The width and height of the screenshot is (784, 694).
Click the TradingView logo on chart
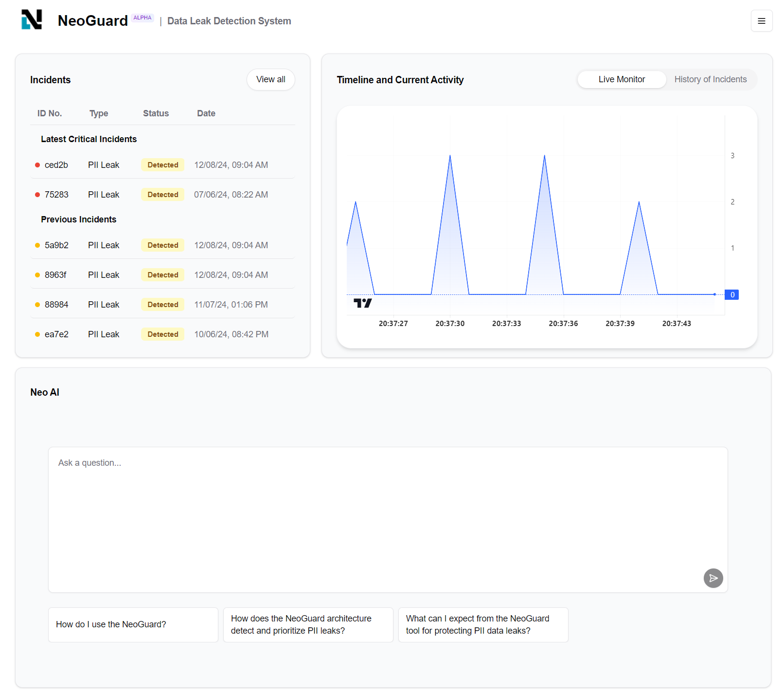tap(363, 303)
